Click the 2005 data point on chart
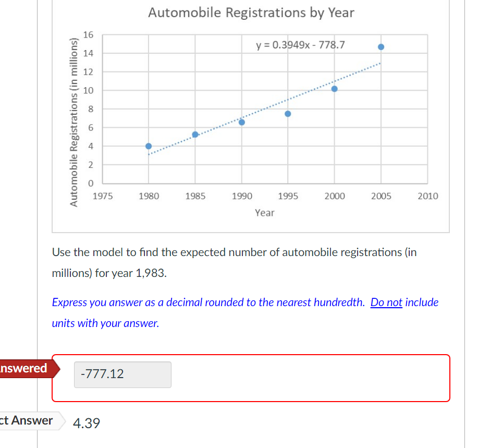Viewport: 490px width, 448px height. pos(381,47)
